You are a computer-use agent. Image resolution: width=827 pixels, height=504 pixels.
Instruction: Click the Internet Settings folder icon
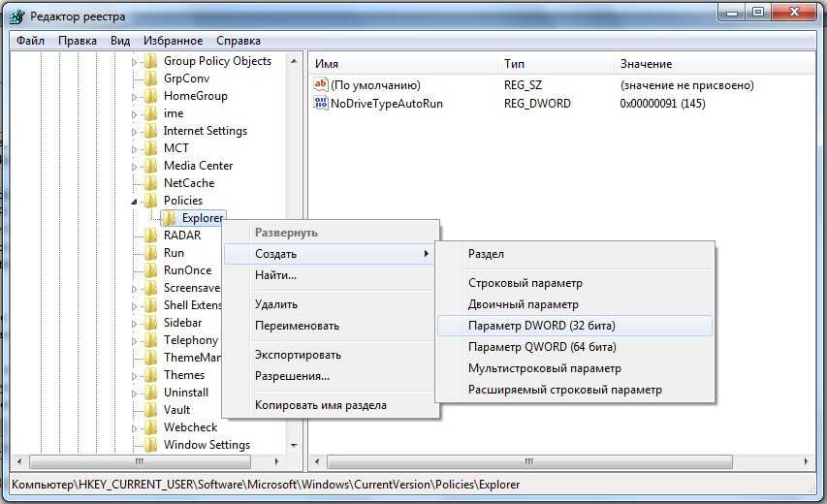point(150,131)
